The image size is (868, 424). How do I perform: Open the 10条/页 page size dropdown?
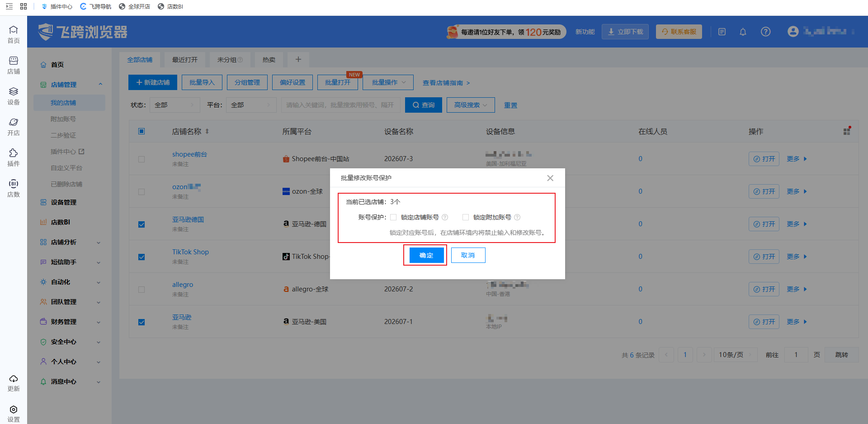tap(736, 355)
